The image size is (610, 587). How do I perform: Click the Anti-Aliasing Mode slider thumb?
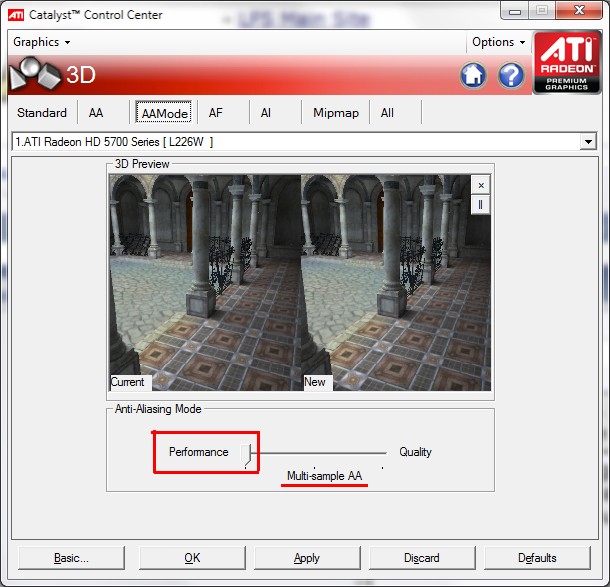[x=246, y=454]
